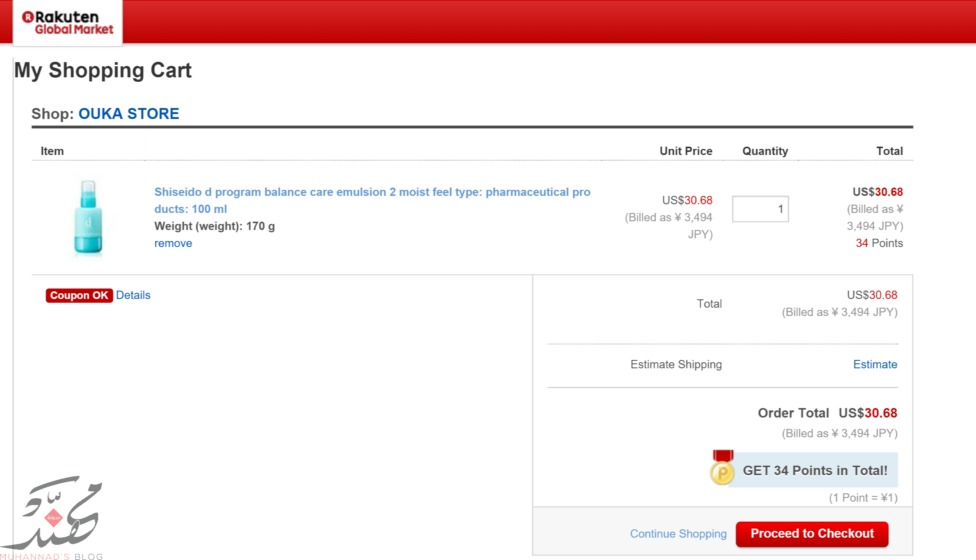Click the '34 Points' text in item row
The width and height of the screenshot is (976, 560).
click(x=879, y=243)
